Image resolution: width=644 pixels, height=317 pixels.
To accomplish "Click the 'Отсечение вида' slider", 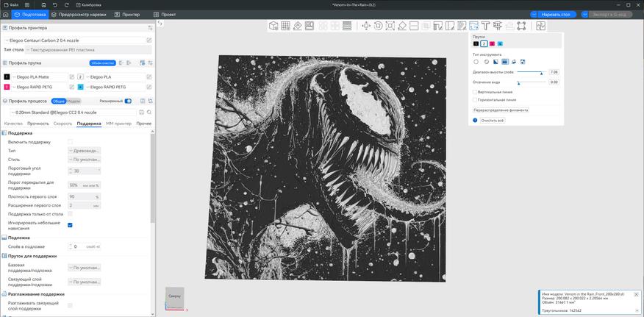I will [x=531, y=82].
